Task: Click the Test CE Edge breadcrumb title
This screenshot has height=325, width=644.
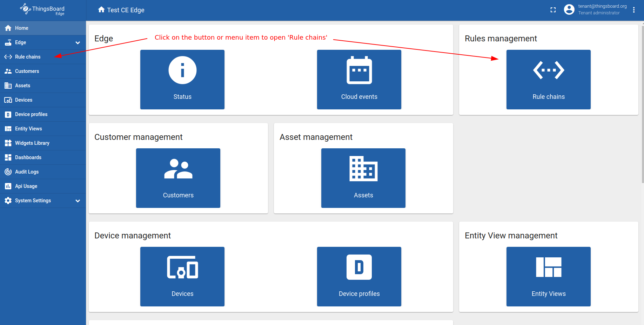Action: pyautogui.click(x=126, y=10)
